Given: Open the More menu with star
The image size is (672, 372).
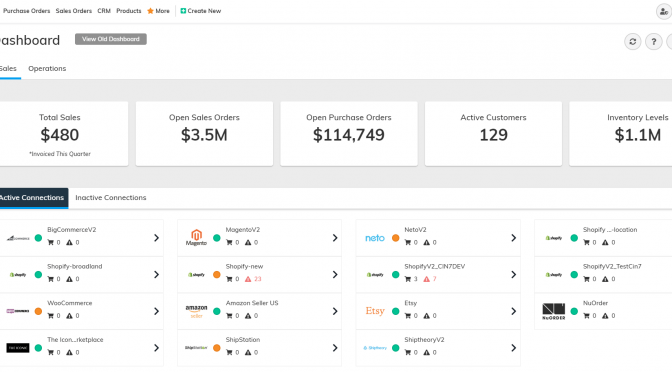Looking at the screenshot, I should click(158, 11).
